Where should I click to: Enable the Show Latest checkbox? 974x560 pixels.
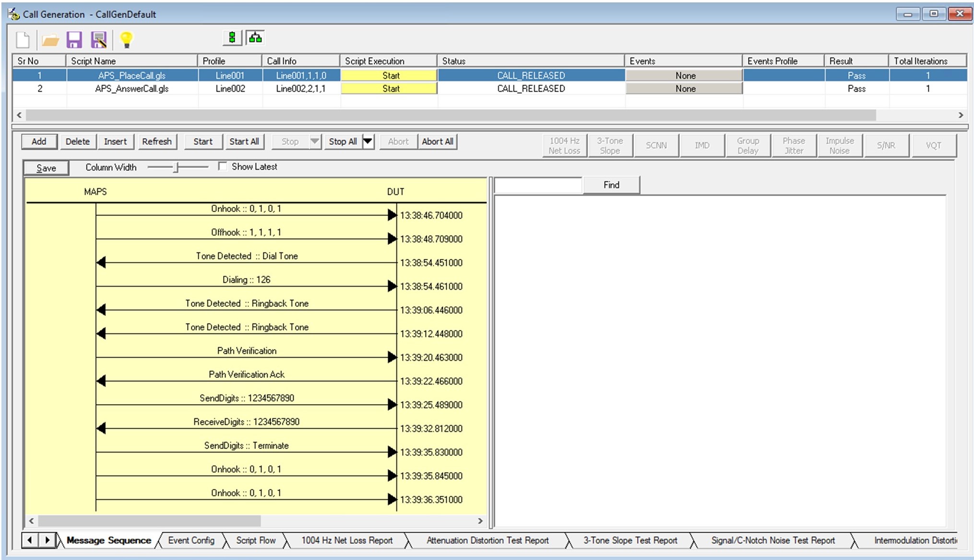click(222, 166)
